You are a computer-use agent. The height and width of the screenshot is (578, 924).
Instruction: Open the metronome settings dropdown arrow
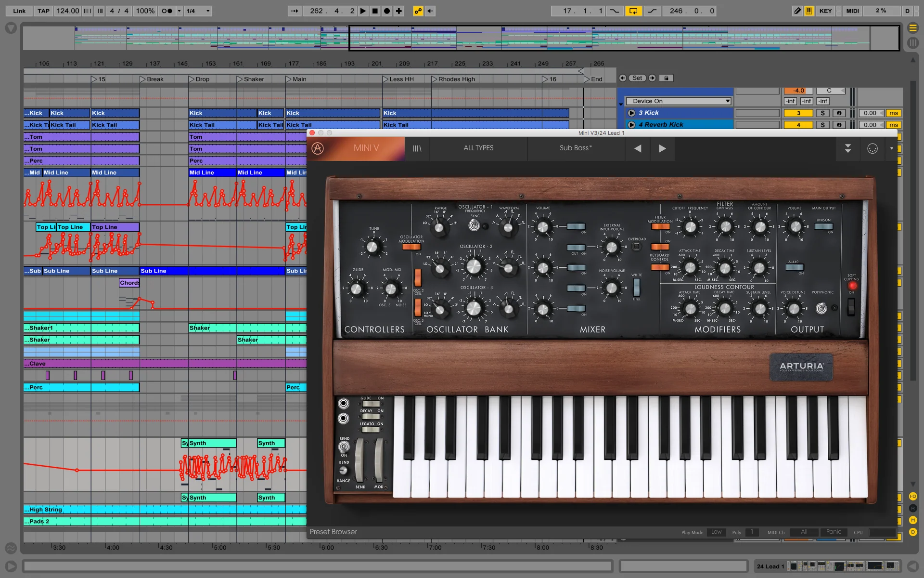[179, 11]
